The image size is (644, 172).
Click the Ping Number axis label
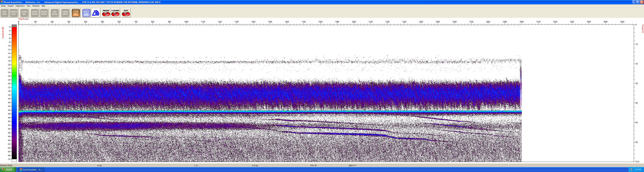(x=24, y=19)
